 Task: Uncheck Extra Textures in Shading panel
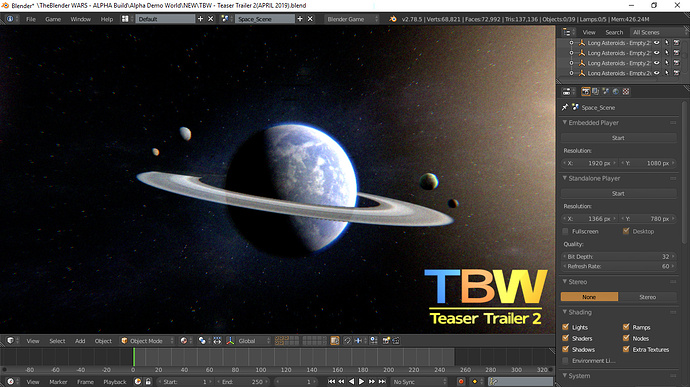click(x=626, y=349)
